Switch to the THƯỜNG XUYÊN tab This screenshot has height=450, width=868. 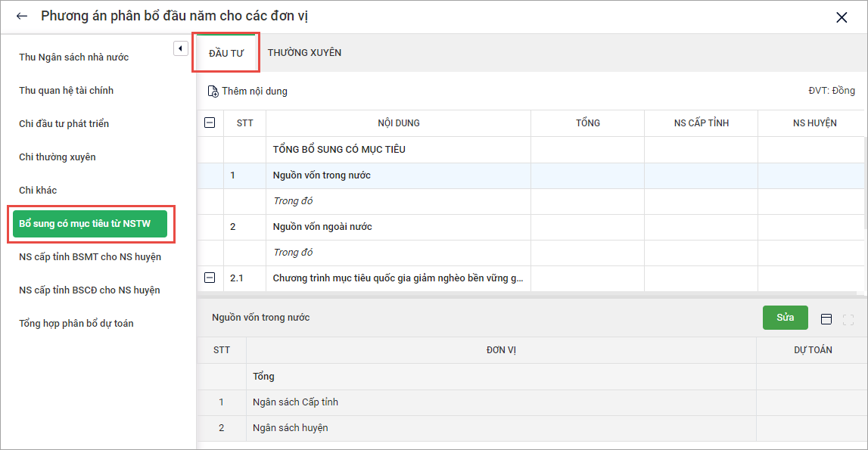[x=304, y=53]
